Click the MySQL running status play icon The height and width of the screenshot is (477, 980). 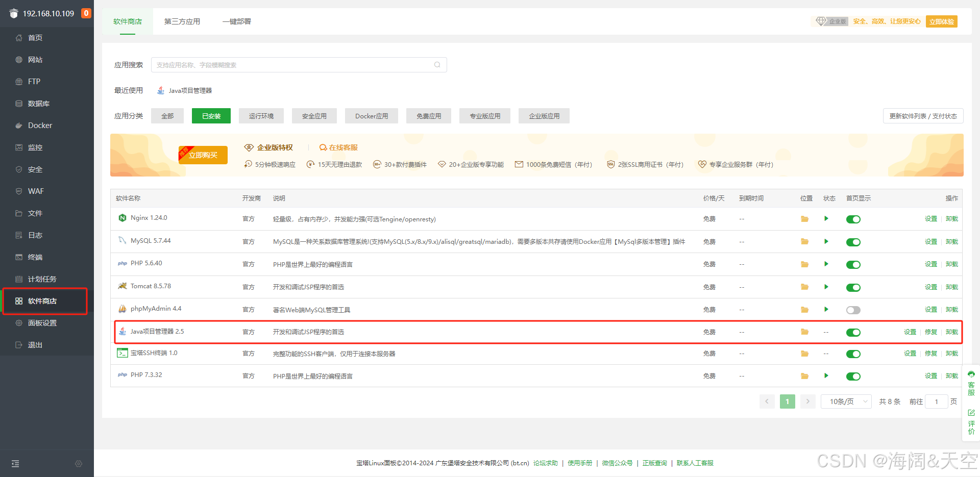coord(826,242)
